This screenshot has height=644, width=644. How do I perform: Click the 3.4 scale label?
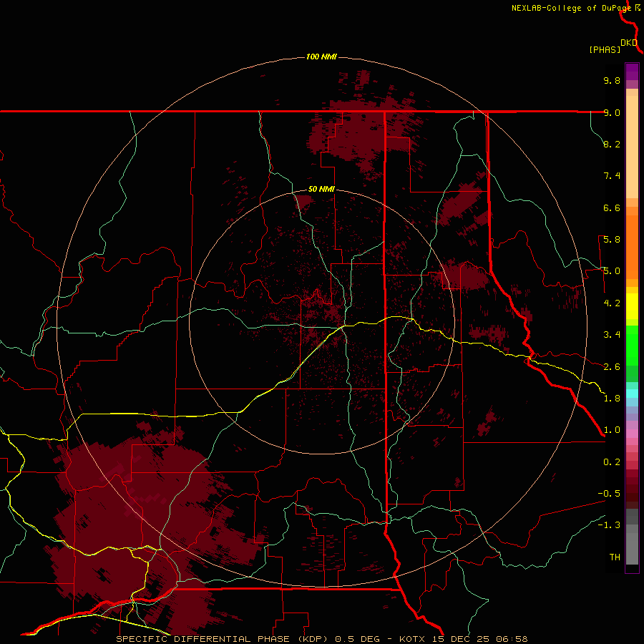point(612,335)
